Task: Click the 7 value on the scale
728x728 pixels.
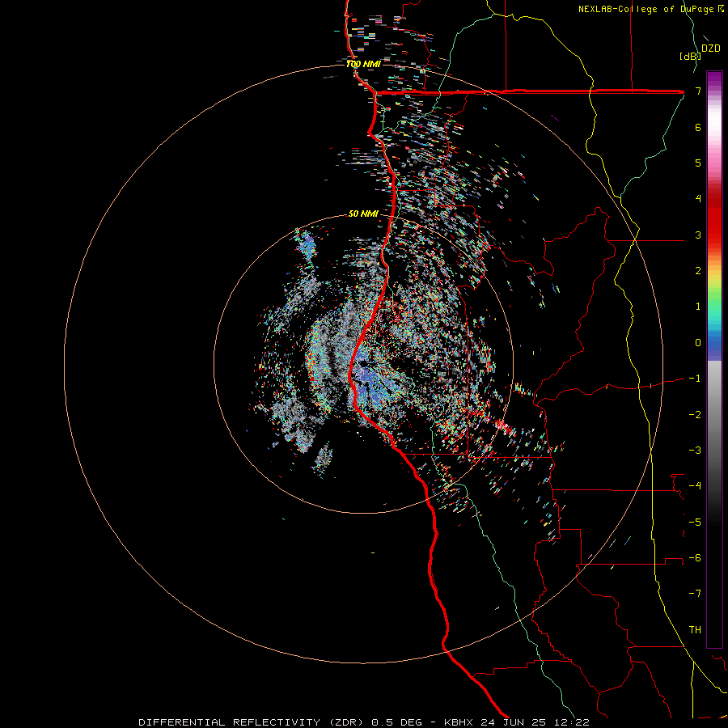Action: tap(698, 91)
